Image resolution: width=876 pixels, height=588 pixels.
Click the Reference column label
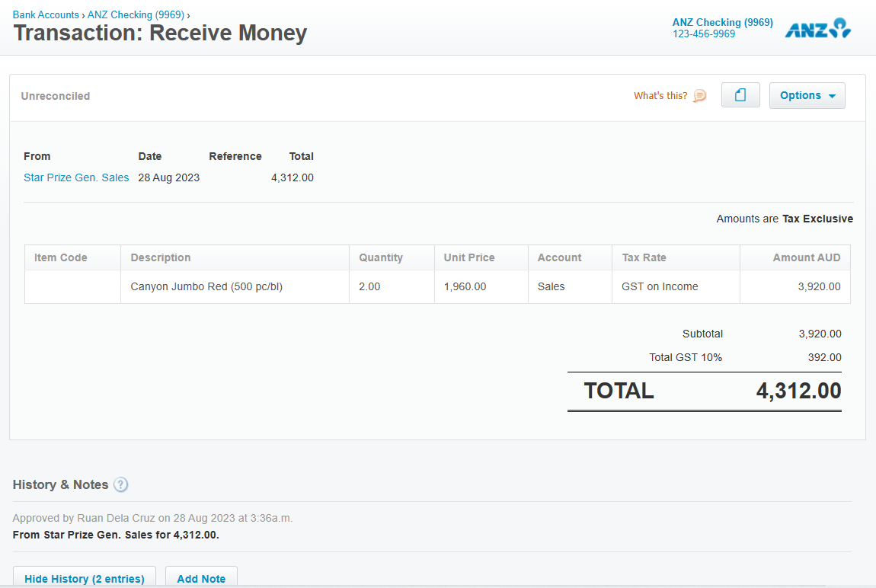pos(235,156)
